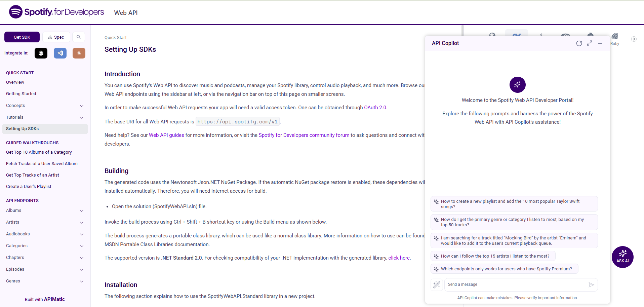The image size is (644, 307).
Task: Choose the follow top 15 artists prompt
Action: tap(493, 256)
